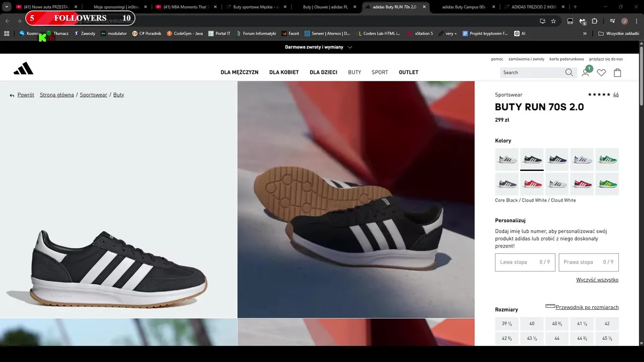Click the pomoc link
Screen dimensions: 644x362
point(497,59)
